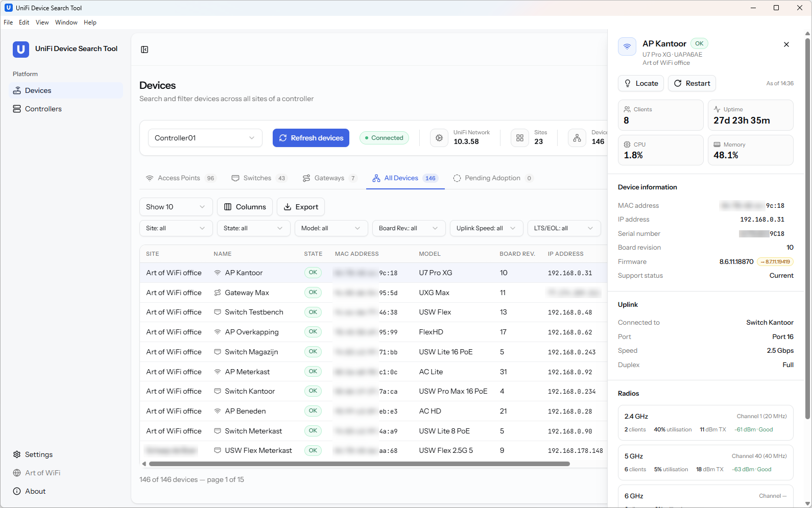This screenshot has width=812, height=508.
Task: Click the Controllers server icon in sidebar
Action: [x=17, y=109]
